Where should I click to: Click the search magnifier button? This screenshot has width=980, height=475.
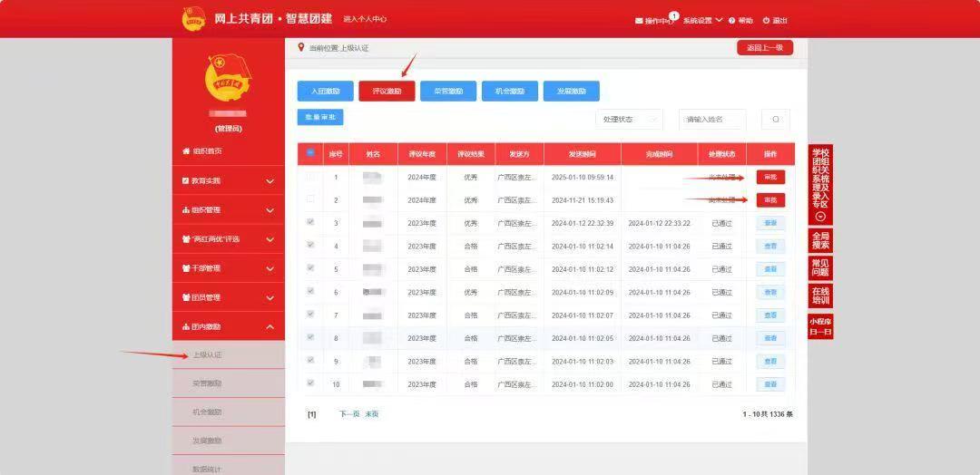(775, 120)
